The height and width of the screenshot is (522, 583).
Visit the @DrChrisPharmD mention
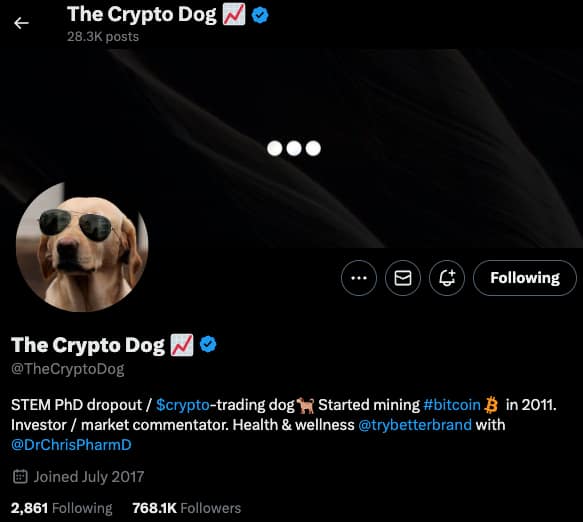click(x=71, y=445)
